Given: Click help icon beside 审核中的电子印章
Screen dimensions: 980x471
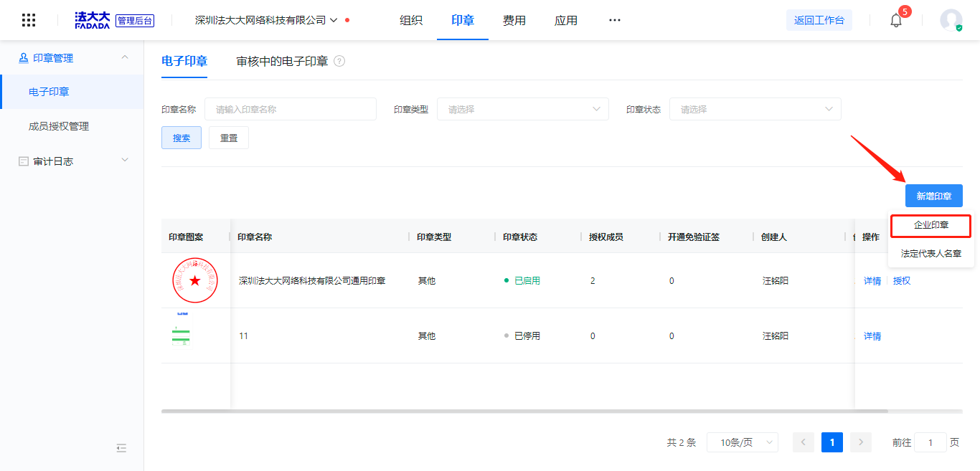Looking at the screenshot, I should click(x=340, y=62).
